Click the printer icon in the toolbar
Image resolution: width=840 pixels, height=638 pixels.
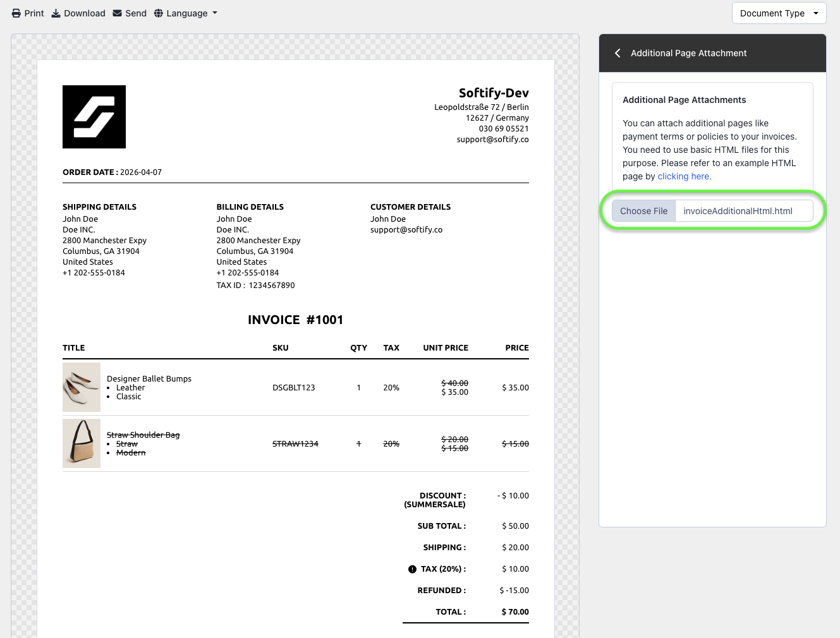point(16,13)
